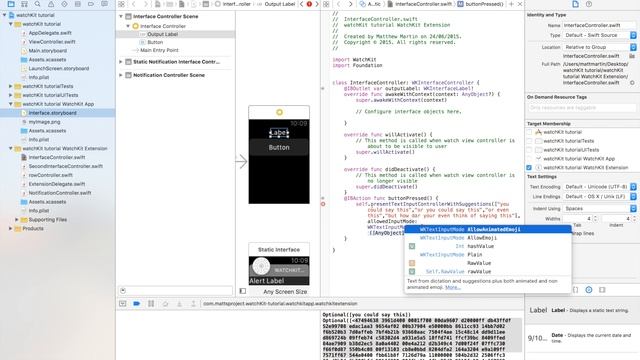Add another assistant editor with plus icon
Viewport: 640px width, 360px height.
coord(511,4)
